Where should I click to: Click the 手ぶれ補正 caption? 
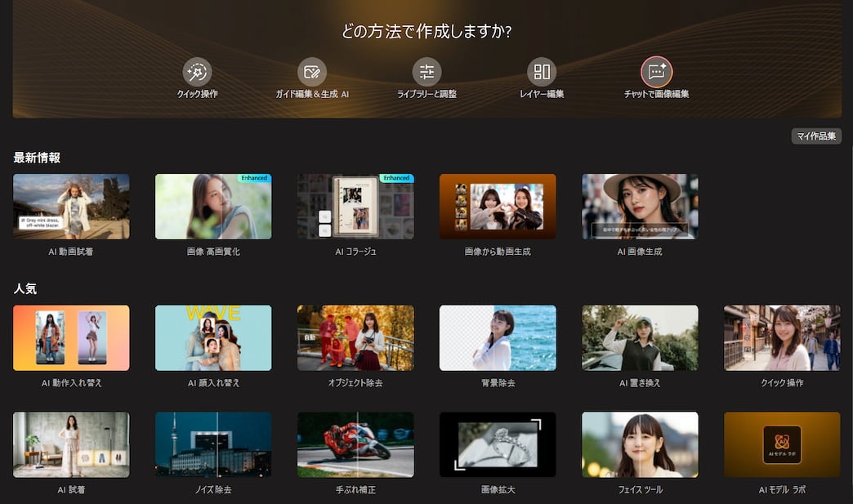click(355, 490)
